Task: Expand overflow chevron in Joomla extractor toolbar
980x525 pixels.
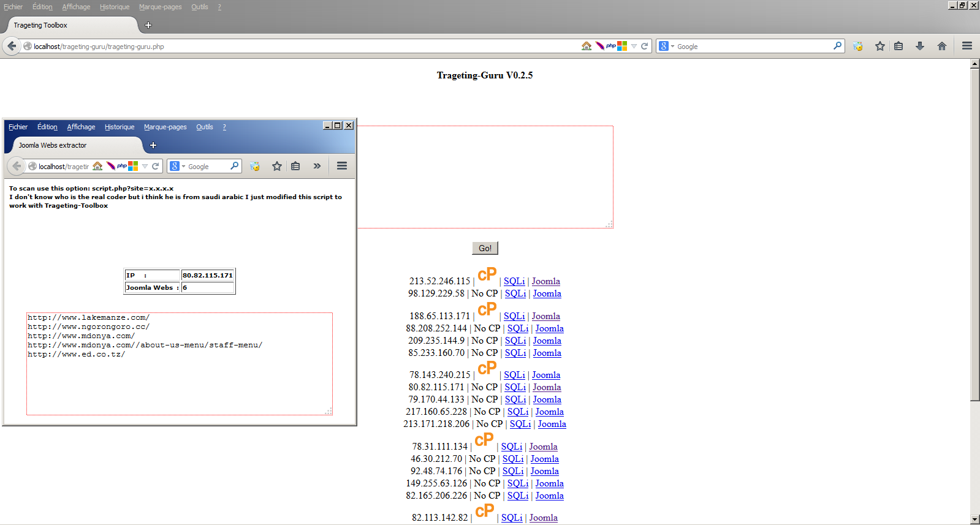Action: pyautogui.click(x=317, y=166)
